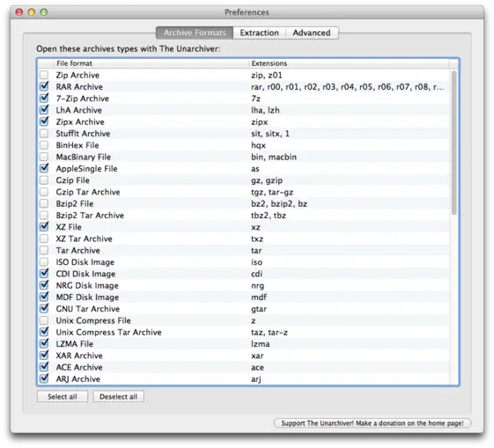Tick the Gzip File checkbox

tap(44, 180)
